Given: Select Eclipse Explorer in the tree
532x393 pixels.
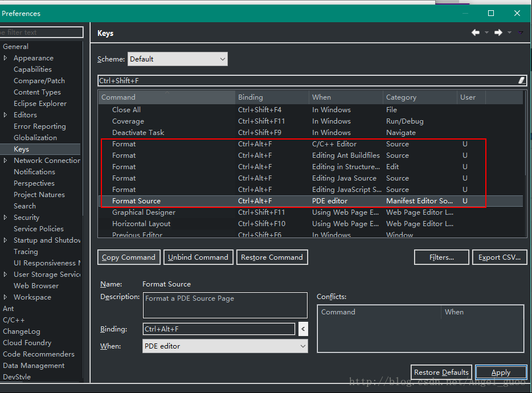Looking at the screenshot, I should 40,104.
